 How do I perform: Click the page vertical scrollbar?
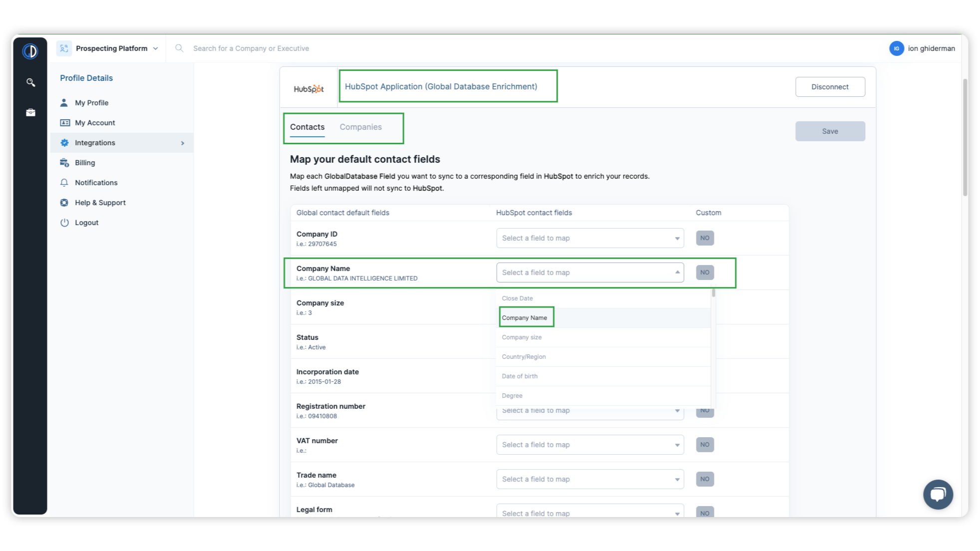[x=965, y=137]
